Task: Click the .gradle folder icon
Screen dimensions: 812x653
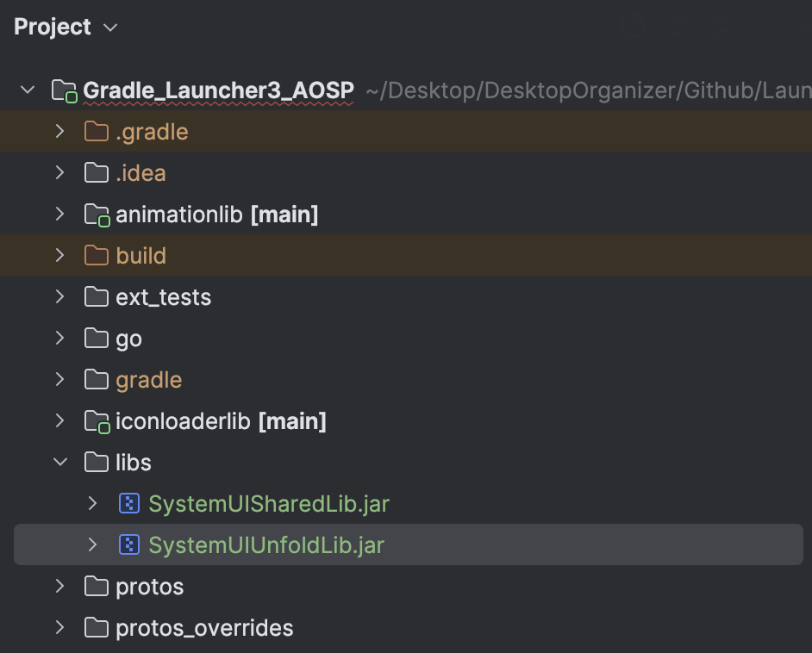Action: [x=97, y=132]
